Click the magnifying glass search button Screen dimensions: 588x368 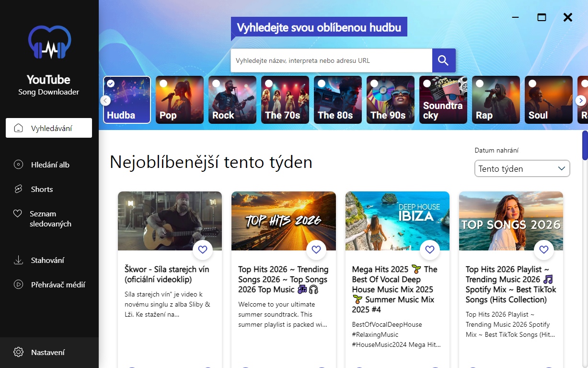(443, 60)
